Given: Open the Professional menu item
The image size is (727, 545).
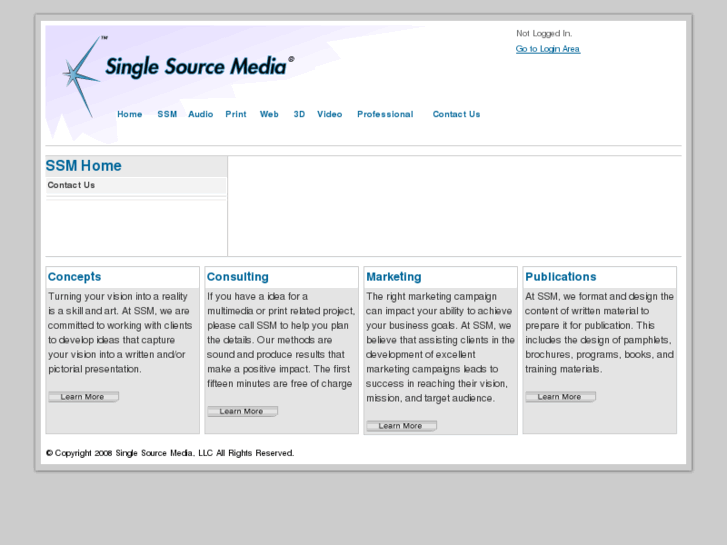Looking at the screenshot, I should point(385,114).
